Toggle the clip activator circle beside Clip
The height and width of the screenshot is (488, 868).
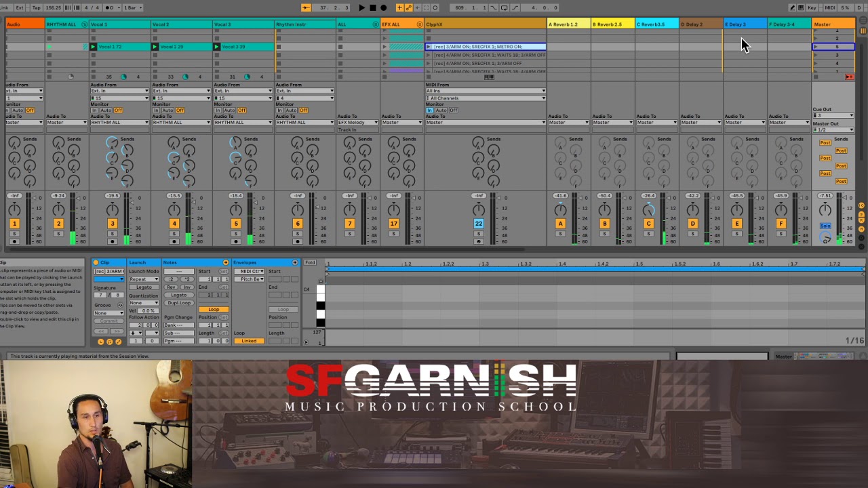pyautogui.click(x=96, y=262)
